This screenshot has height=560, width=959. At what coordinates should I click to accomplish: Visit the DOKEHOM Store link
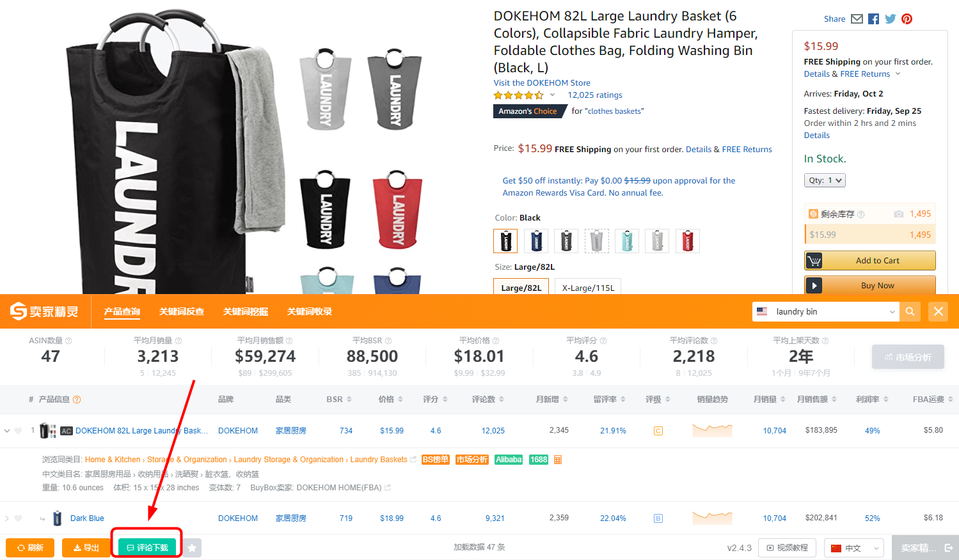542,83
